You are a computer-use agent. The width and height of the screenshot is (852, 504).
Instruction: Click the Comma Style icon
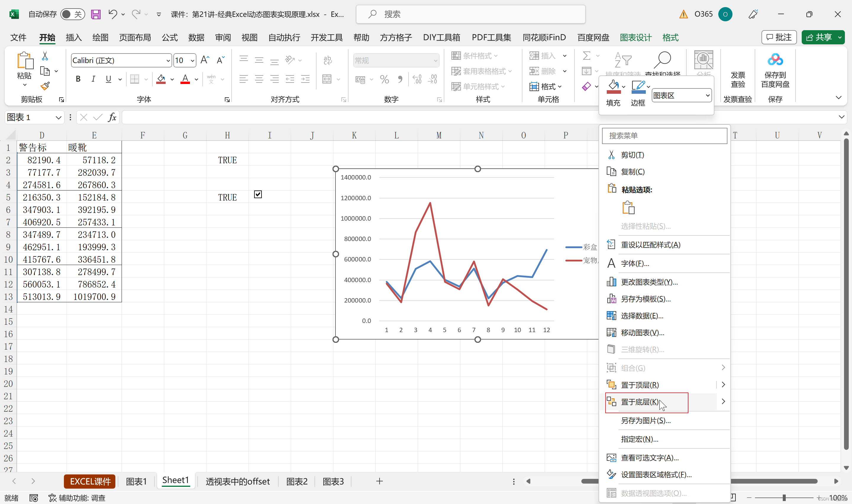tap(400, 79)
